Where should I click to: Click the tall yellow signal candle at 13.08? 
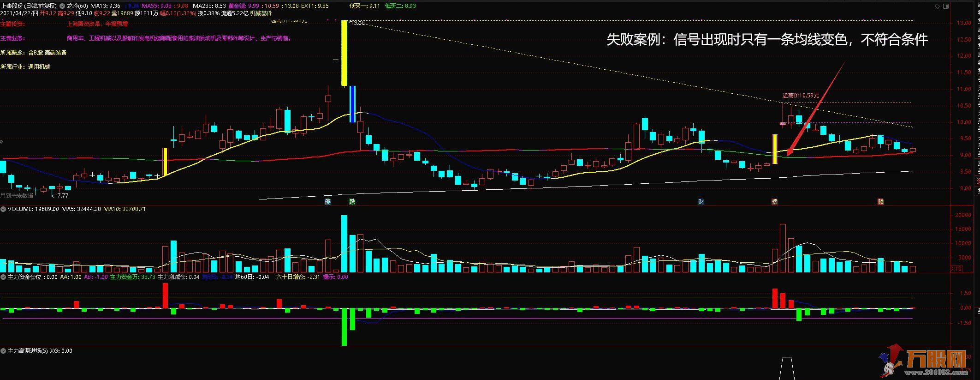point(344,53)
